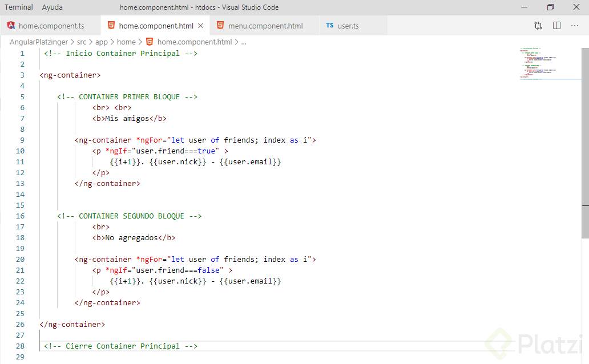This screenshot has height=364, width=589.
Task: Click home.component.html in the breadcrumb
Action: [x=195, y=42]
